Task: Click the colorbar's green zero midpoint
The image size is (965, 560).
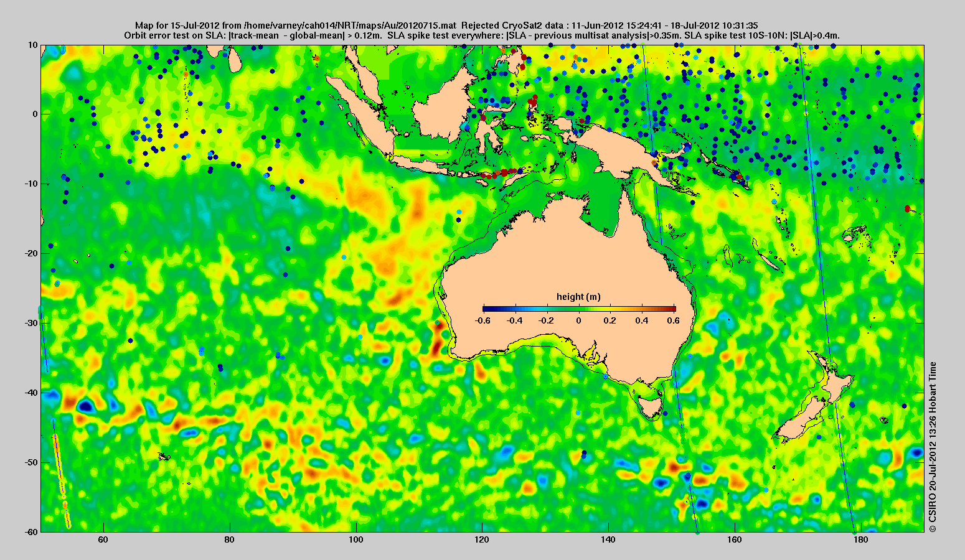Action: click(579, 309)
